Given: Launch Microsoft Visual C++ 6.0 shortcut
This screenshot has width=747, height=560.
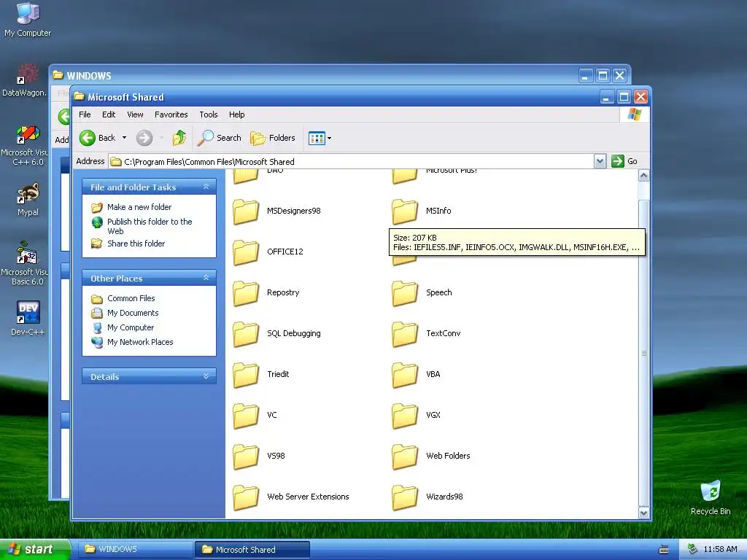Looking at the screenshot, I should pyautogui.click(x=25, y=145).
